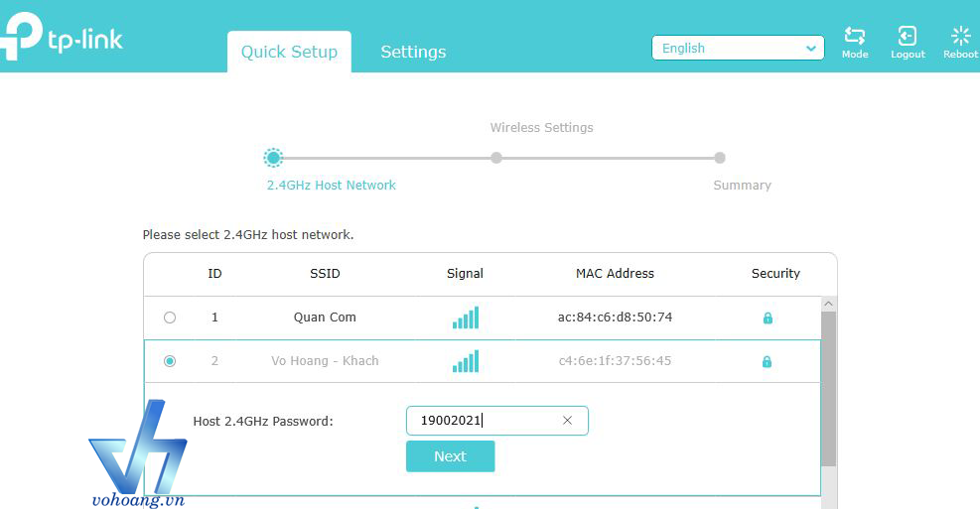Click the Summary step label

click(x=743, y=186)
